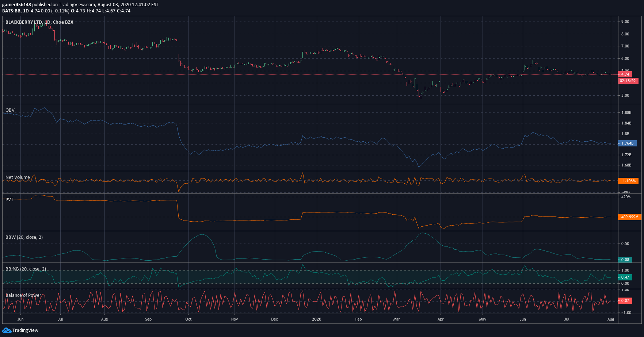This screenshot has height=337, width=644.
Task: Click the 0.50 BBW scale label
Action: (625, 244)
